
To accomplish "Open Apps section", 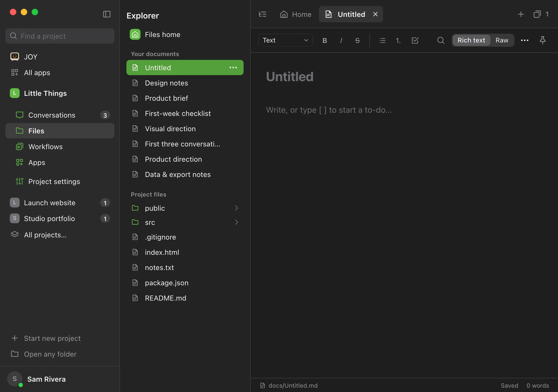I will (60, 163).
